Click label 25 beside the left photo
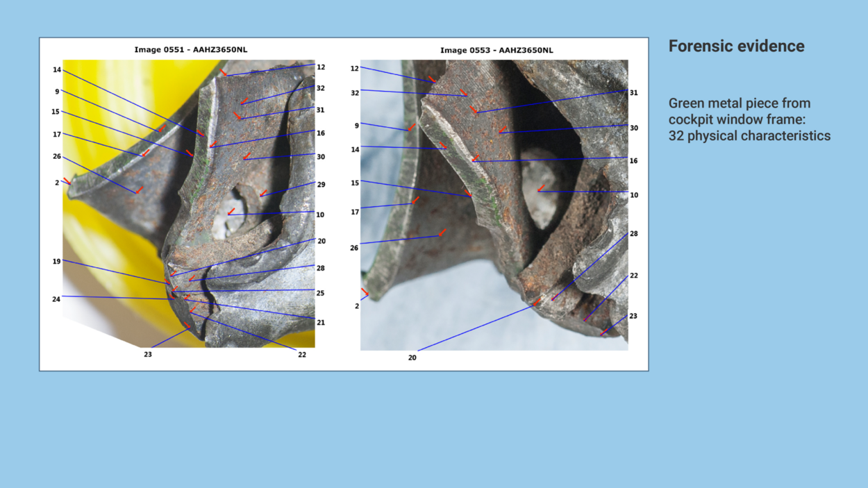This screenshot has height=488, width=868. pos(321,294)
